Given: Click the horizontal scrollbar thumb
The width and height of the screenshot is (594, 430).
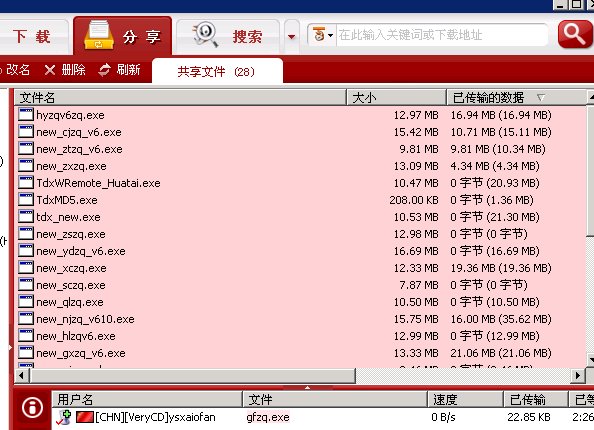Looking at the screenshot, I should [x=192, y=376].
